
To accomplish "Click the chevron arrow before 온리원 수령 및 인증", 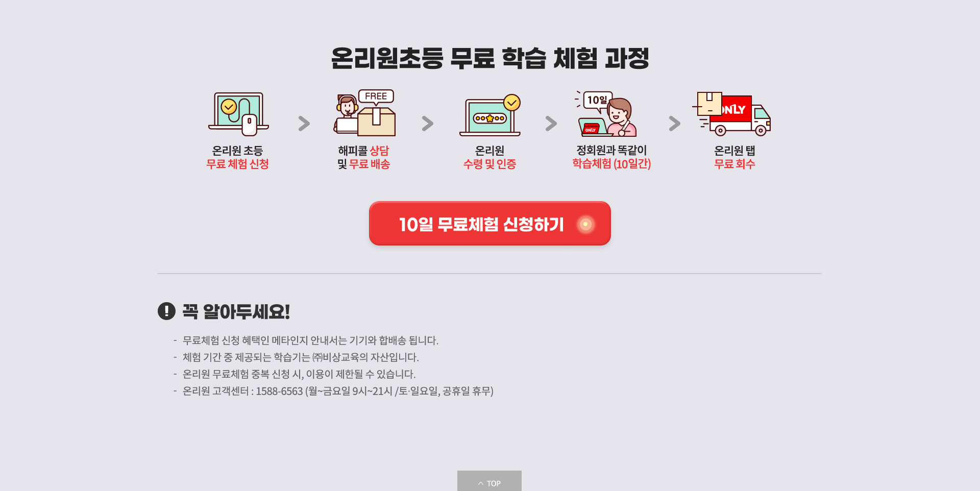I will tap(428, 124).
